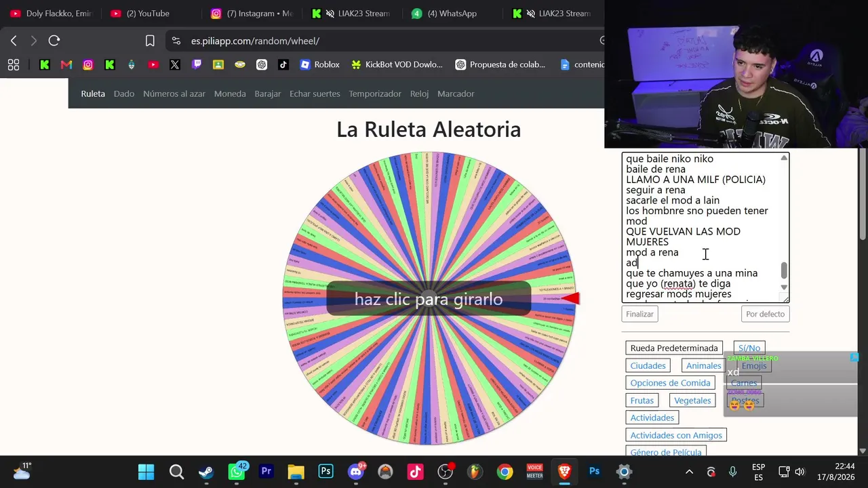This screenshot has height=488, width=868.
Task: Open File Explorer from the taskbar
Action: click(x=296, y=472)
